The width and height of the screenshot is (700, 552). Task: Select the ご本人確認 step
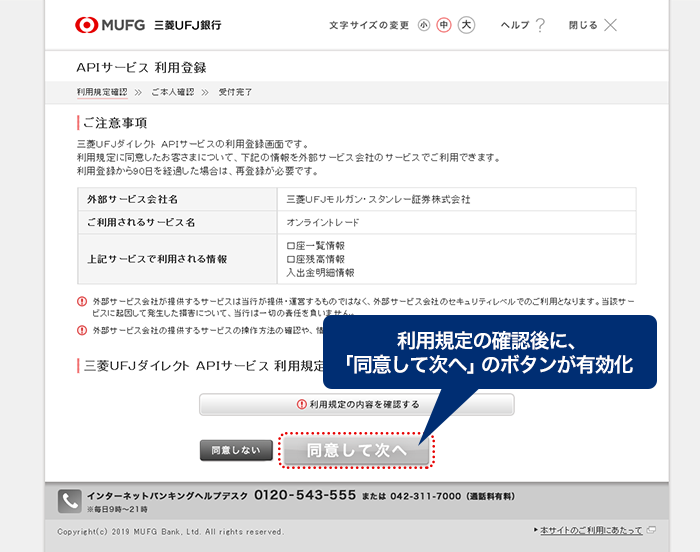172,92
